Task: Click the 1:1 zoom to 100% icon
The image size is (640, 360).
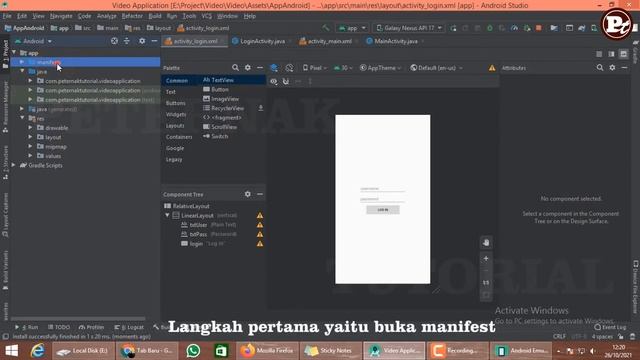Action: tap(486, 282)
